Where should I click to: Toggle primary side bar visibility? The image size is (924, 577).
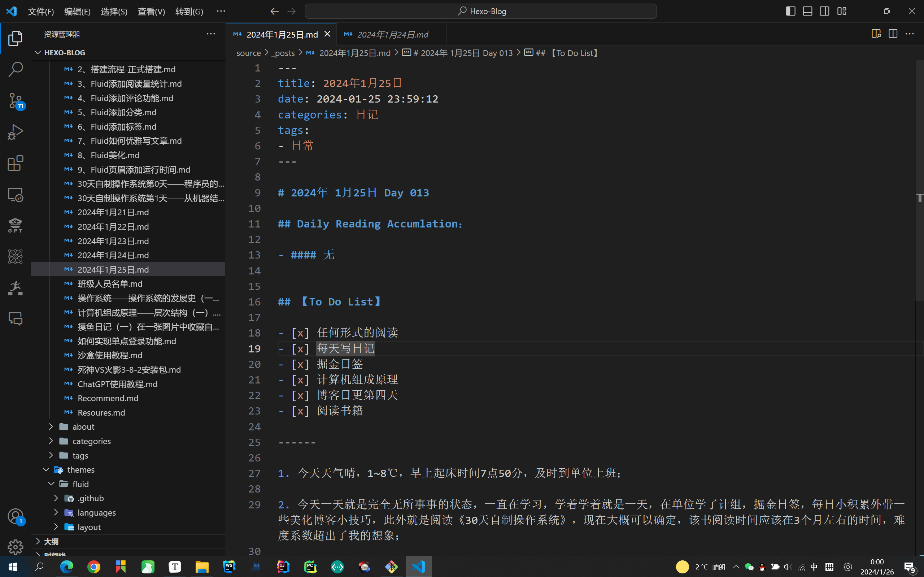point(790,11)
